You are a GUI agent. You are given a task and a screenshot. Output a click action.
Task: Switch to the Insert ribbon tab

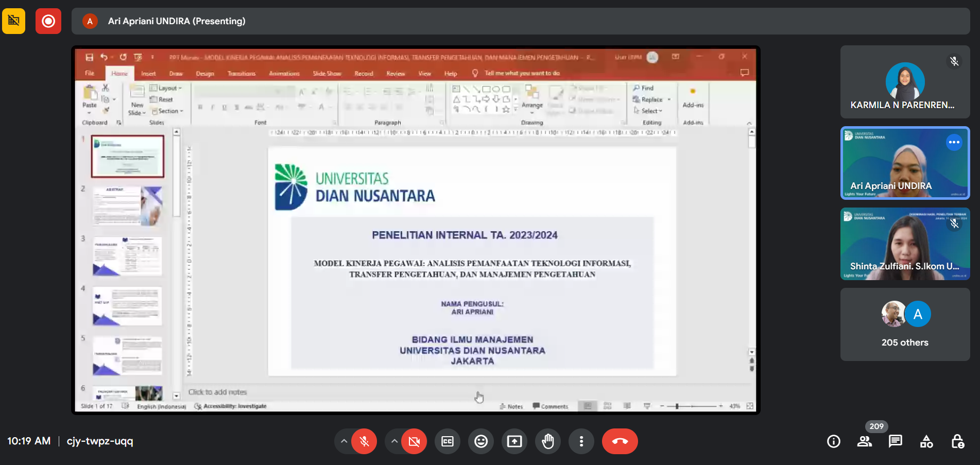tap(148, 74)
